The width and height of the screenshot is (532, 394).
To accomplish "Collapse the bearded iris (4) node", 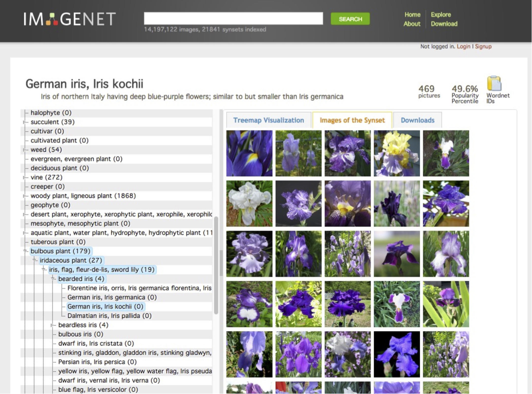I will tap(53, 279).
